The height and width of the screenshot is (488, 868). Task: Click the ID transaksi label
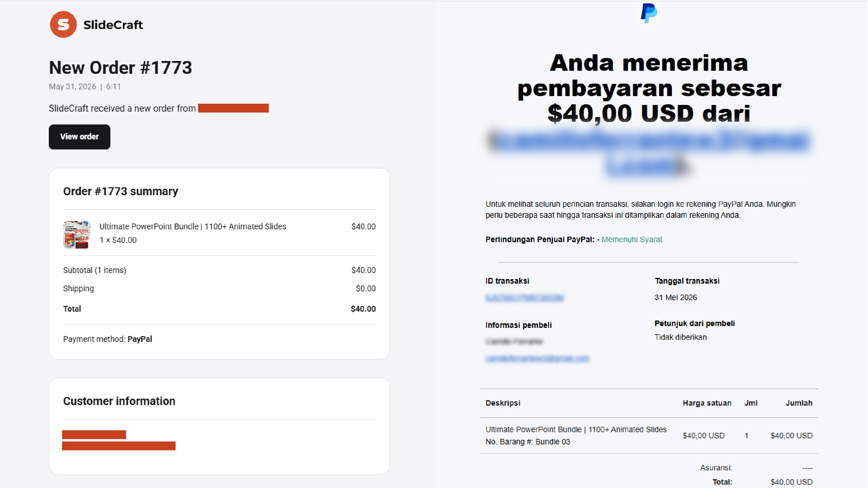[x=508, y=281]
